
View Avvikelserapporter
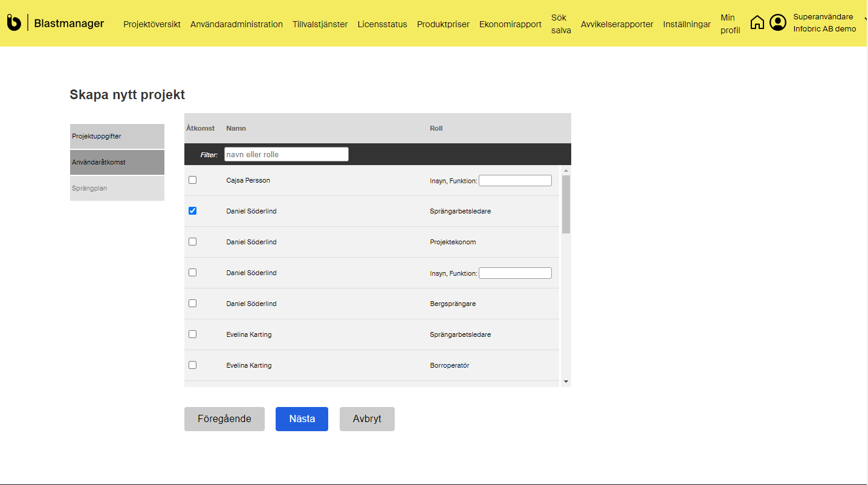pos(617,24)
